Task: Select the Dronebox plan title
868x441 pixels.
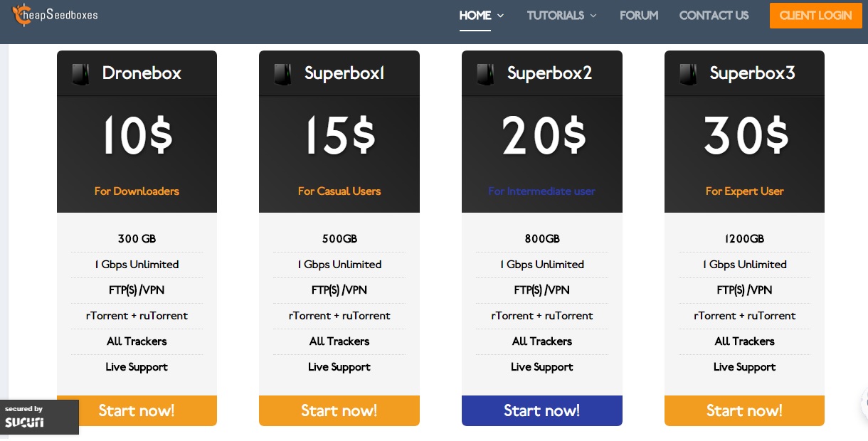Action: point(142,73)
